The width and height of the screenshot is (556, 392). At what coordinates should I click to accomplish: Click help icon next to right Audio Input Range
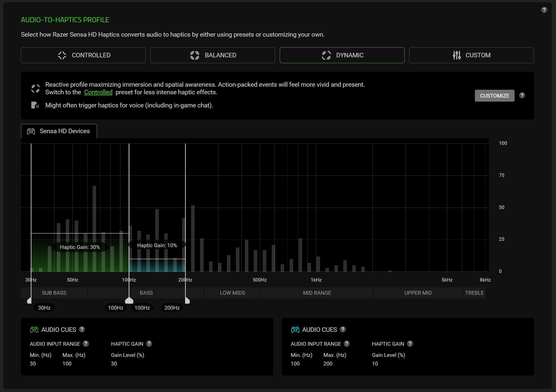[x=347, y=344]
